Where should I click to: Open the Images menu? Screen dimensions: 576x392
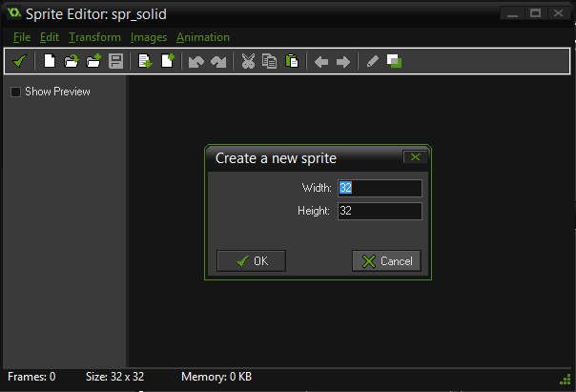click(149, 37)
